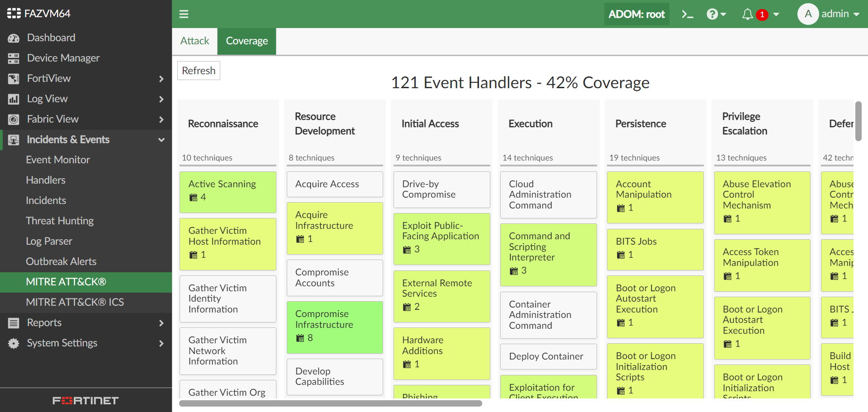868x412 pixels.
Task: Click the Dashboard gauge icon
Action: (x=14, y=38)
